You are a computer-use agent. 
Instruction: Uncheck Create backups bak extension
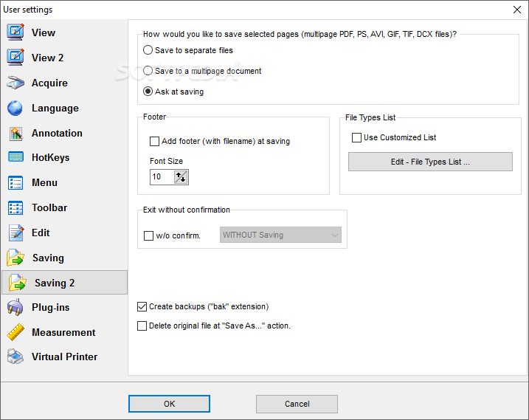click(142, 306)
